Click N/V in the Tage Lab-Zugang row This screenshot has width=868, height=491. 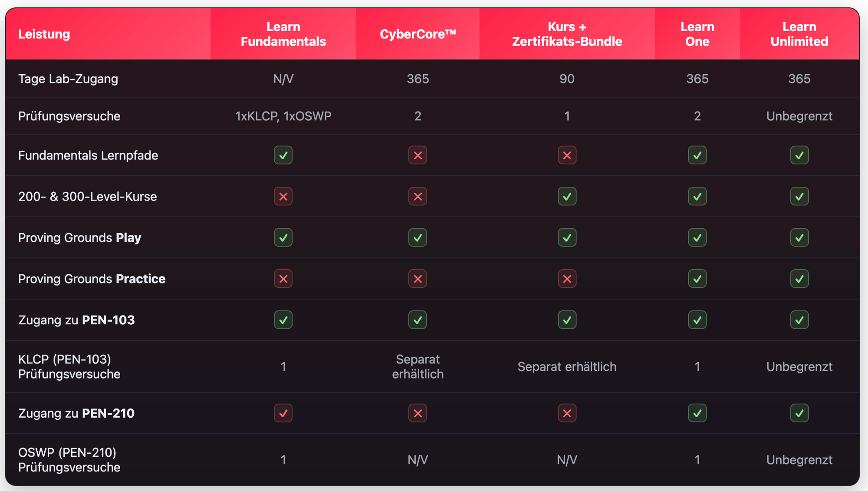point(283,79)
